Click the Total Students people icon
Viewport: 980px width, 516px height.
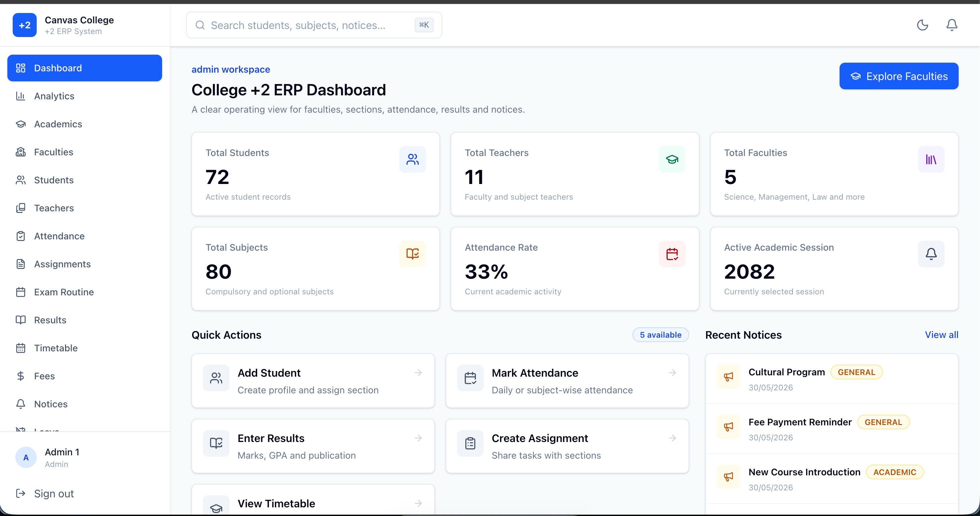click(x=412, y=159)
